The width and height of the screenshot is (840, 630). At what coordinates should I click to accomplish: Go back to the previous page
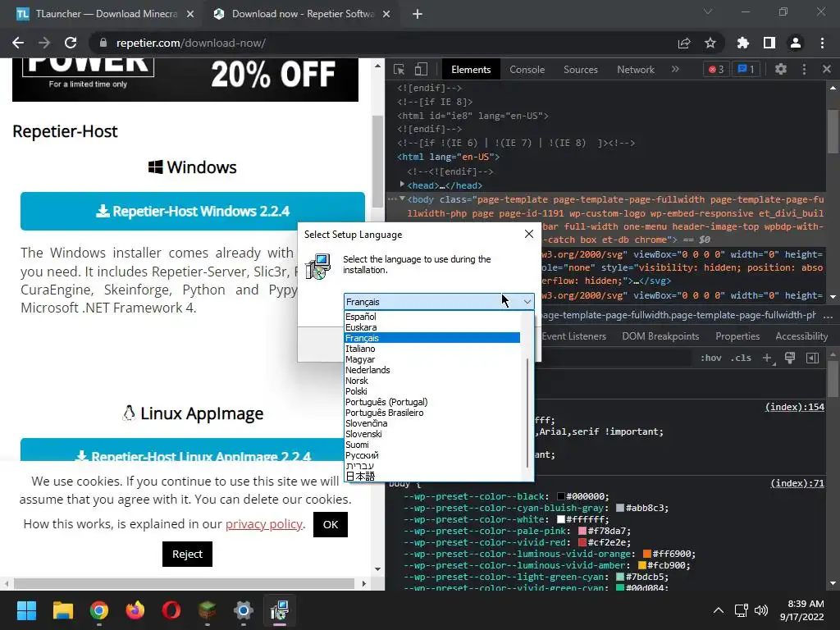18,43
